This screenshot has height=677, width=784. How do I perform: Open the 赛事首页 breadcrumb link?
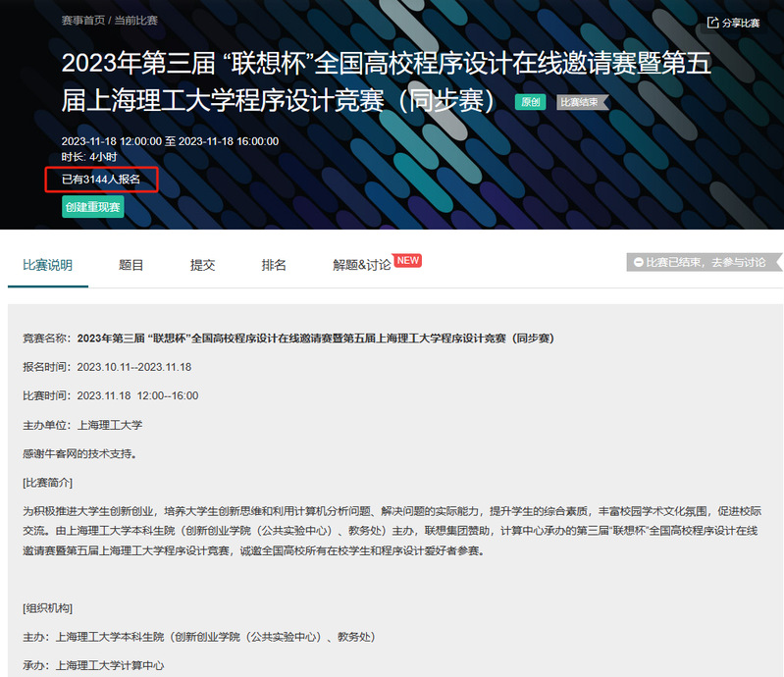83,21
